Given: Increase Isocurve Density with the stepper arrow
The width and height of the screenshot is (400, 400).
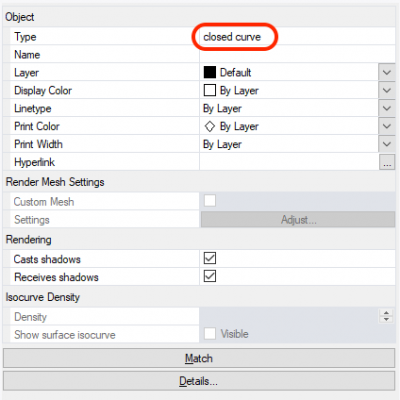Looking at the screenshot, I should pyautogui.click(x=386, y=313).
